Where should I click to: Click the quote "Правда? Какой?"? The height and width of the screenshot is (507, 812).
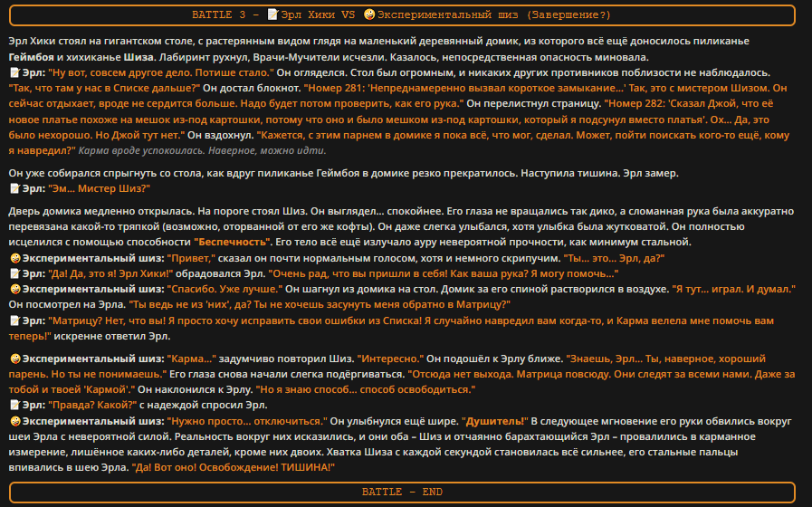click(x=92, y=405)
